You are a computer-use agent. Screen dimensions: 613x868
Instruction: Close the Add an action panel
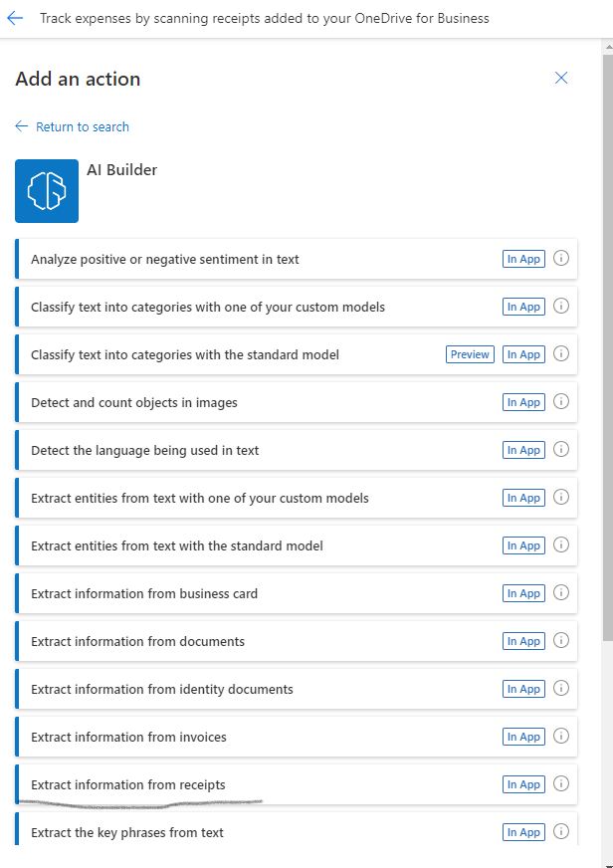click(560, 78)
